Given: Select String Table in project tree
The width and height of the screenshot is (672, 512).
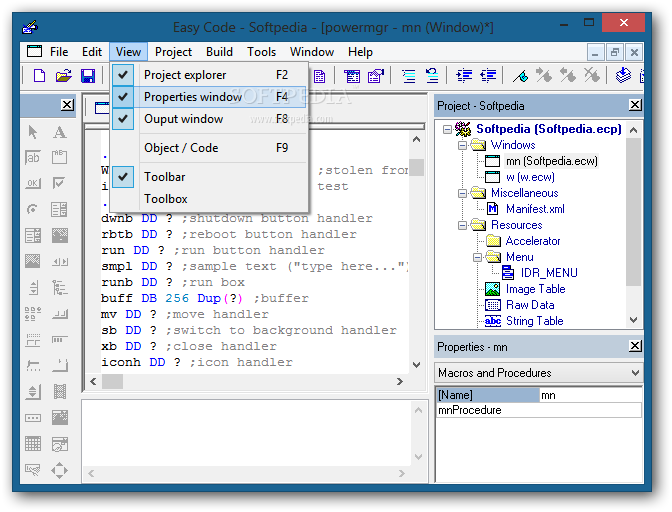Looking at the screenshot, I should click(534, 321).
